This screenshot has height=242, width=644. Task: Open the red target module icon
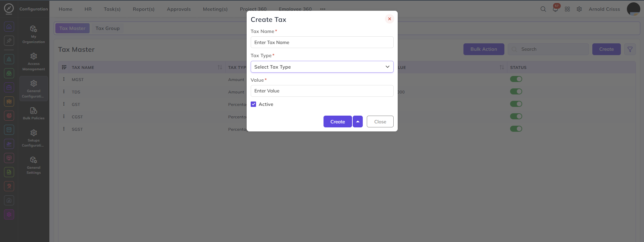(x=9, y=116)
